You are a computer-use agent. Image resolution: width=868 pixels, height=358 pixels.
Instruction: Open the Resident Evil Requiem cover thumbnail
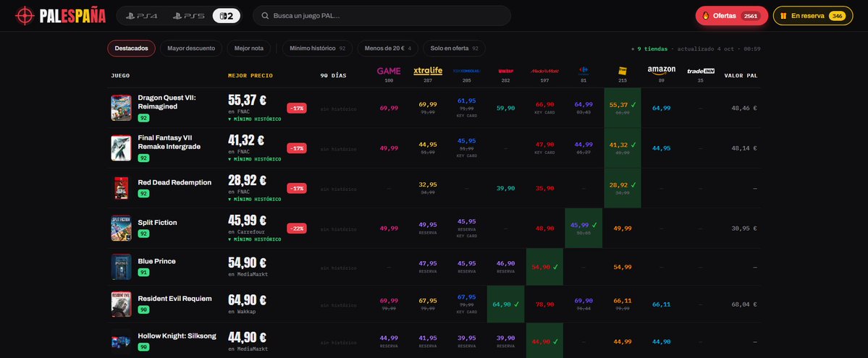pos(121,304)
